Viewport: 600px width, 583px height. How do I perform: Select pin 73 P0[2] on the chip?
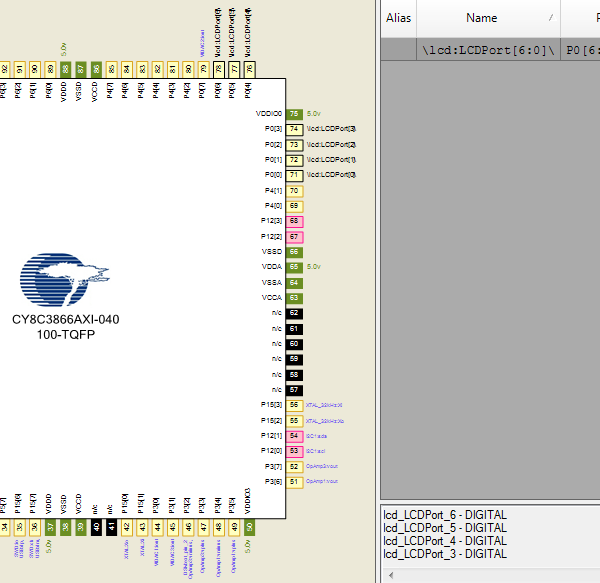click(x=294, y=145)
